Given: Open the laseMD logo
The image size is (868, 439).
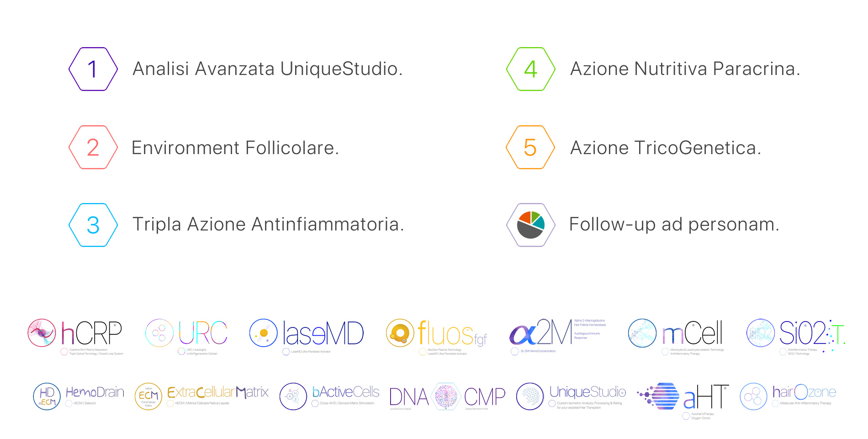Looking at the screenshot, I should click(x=307, y=336).
